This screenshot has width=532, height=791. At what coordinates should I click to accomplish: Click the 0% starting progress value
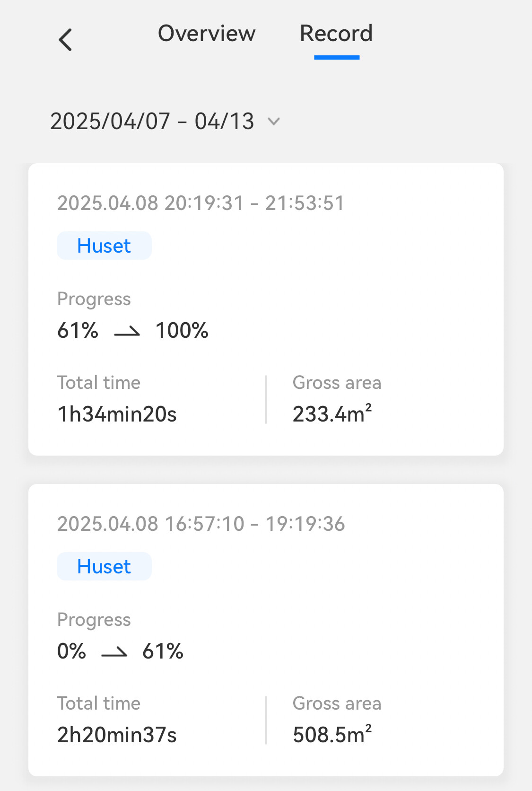pyautogui.click(x=71, y=651)
